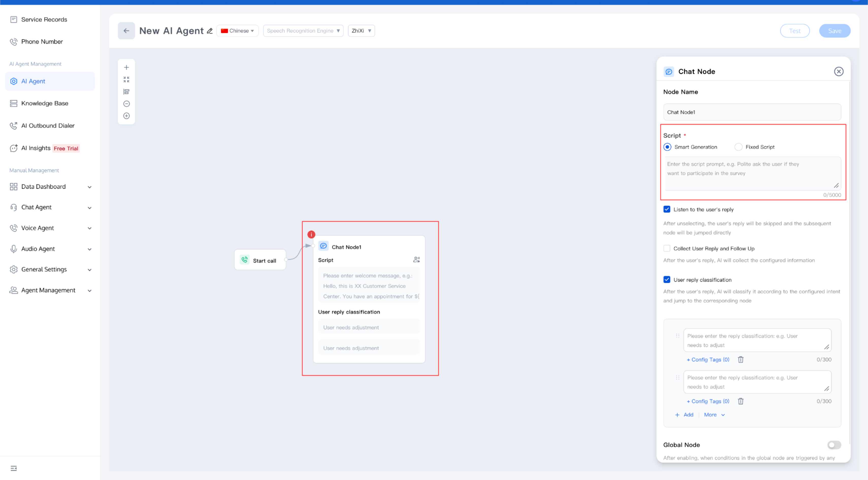
Task: Select AI Agent in sidebar
Action: click(50, 81)
